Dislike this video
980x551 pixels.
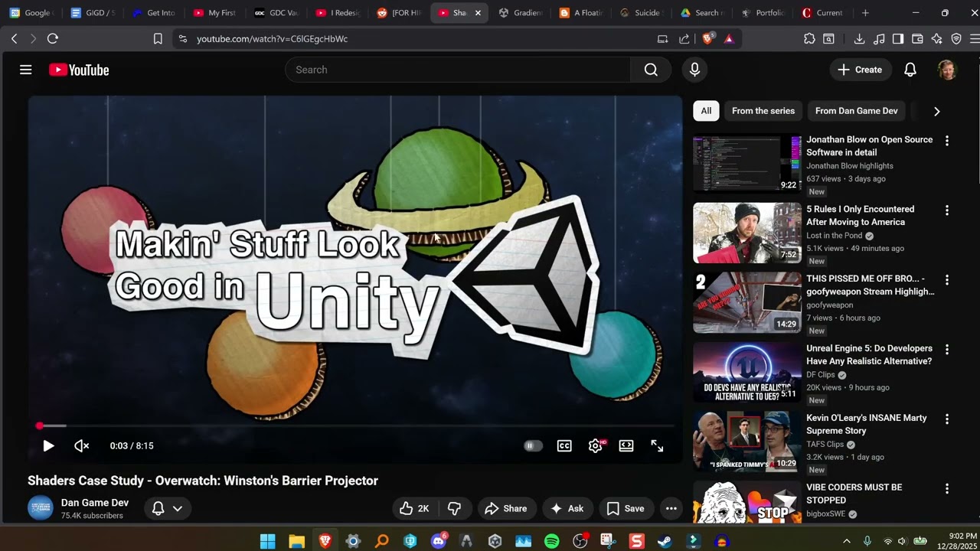coord(454,508)
